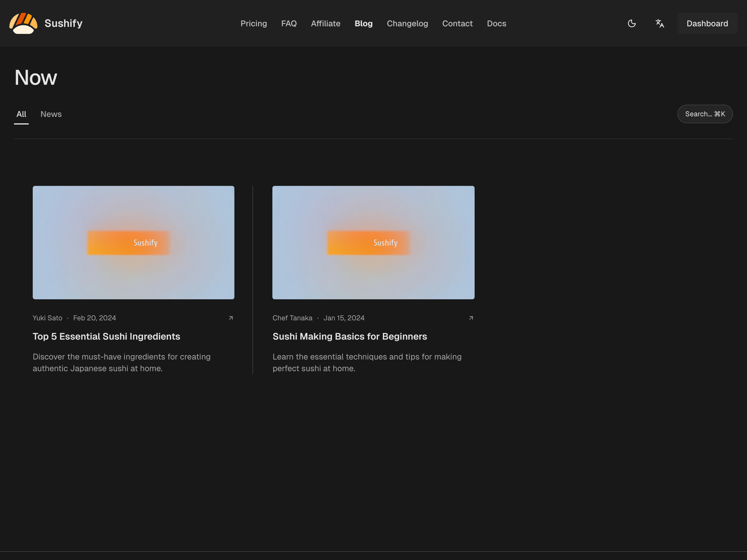Open the Sushi Making Basics for Beginners post
The width and height of the screenshot is (747, 560).
350,336
